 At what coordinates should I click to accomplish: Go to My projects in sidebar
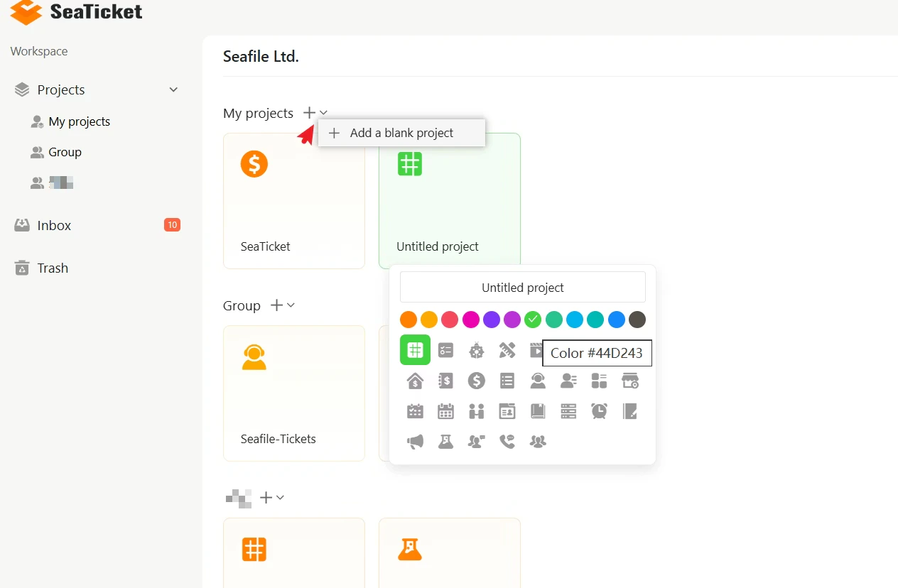pyautogui.click(x=70, y=121)
